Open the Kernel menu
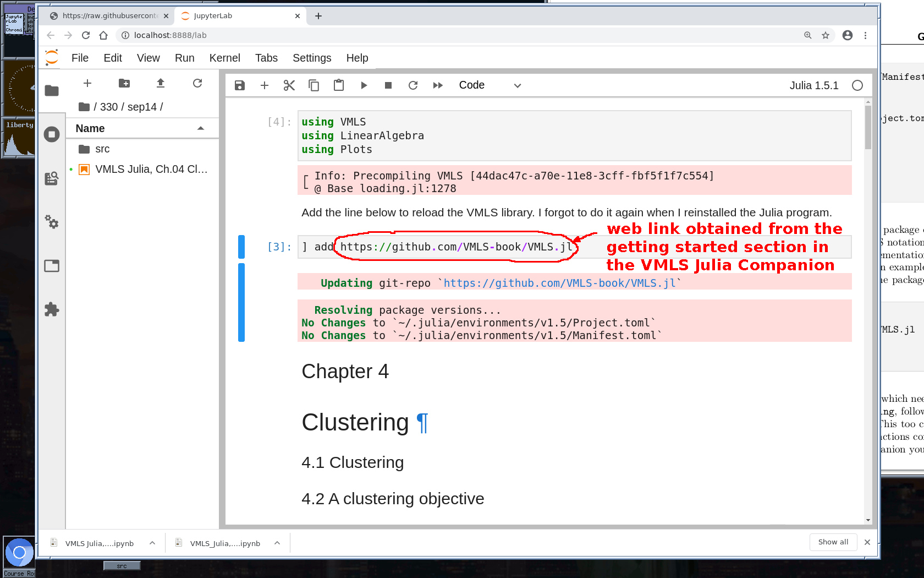This screenshot has width=924, height=578. [x=224, y=58]
